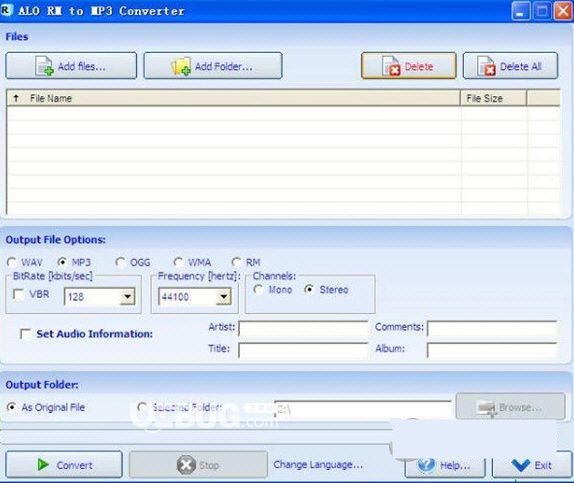Image resolution: width=574 pixels, height=483 pixels.
Task: Click the Delete All button label
Action: [521, 67]
